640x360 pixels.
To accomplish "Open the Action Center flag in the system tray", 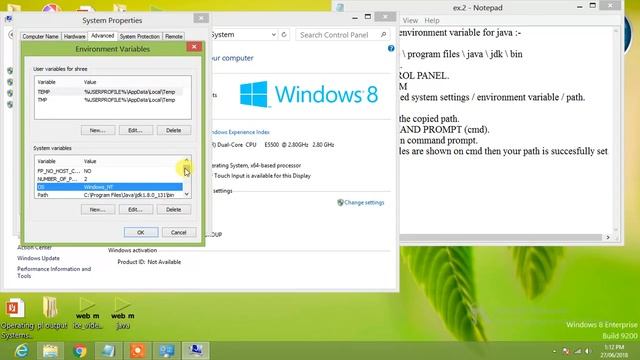I will 566,351.
